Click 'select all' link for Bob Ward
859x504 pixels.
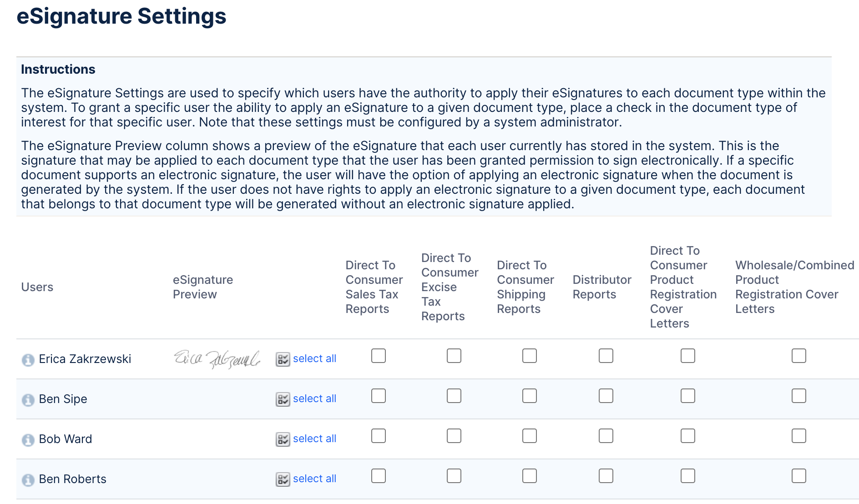coord(314,438)
